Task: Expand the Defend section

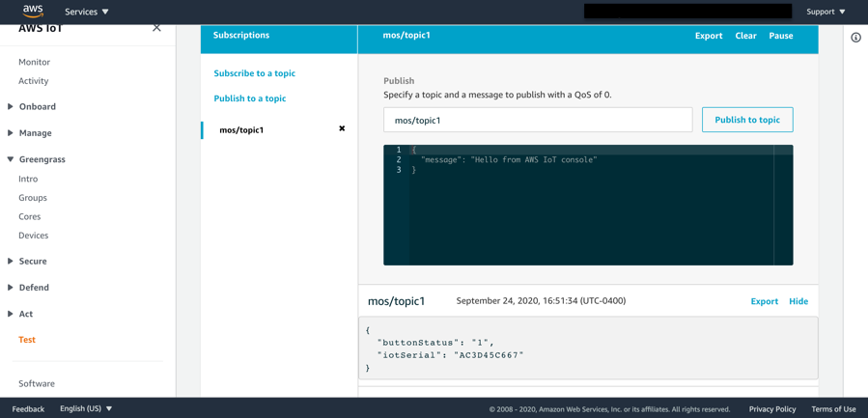Action: pos(28,288)
